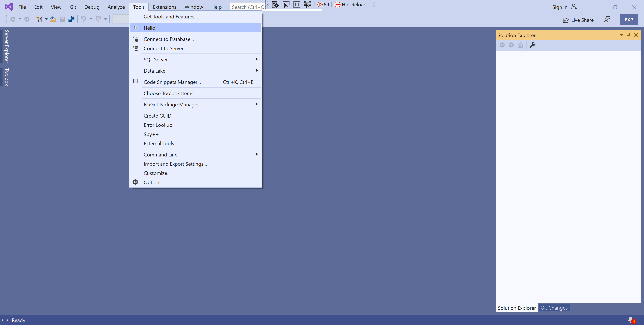The height and width of the screenshot is (325, 644).
Task: Click the Send Feedback icon
Action: coord(607,19)
